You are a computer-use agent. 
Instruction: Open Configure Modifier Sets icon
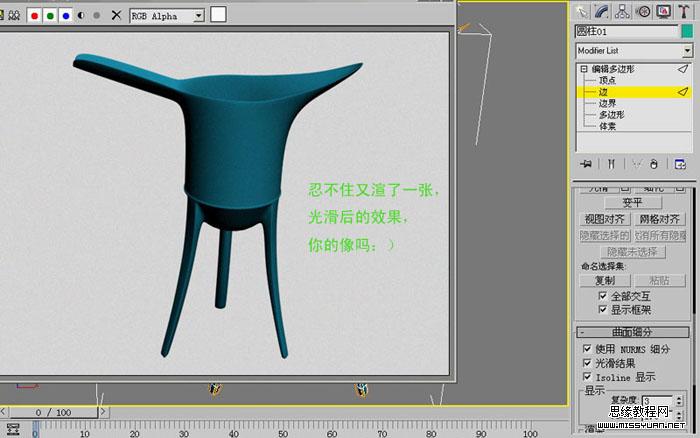coord(680,164)
